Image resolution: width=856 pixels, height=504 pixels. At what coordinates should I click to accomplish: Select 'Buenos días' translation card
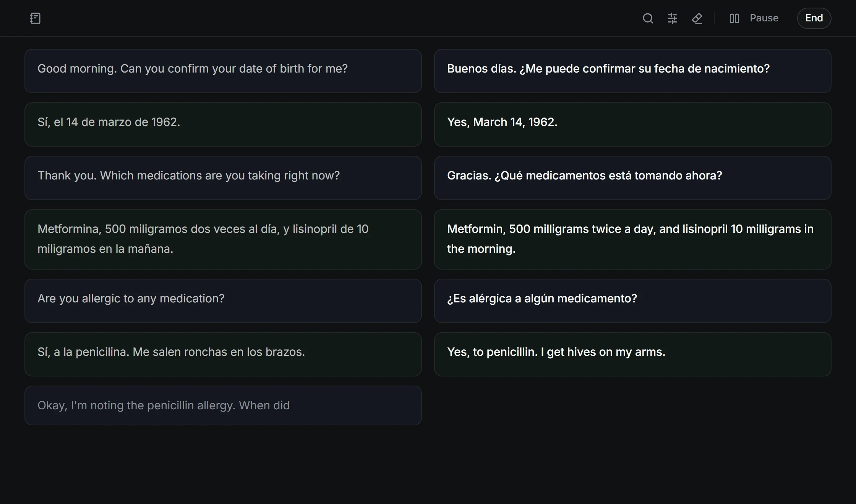click(632, 71)
